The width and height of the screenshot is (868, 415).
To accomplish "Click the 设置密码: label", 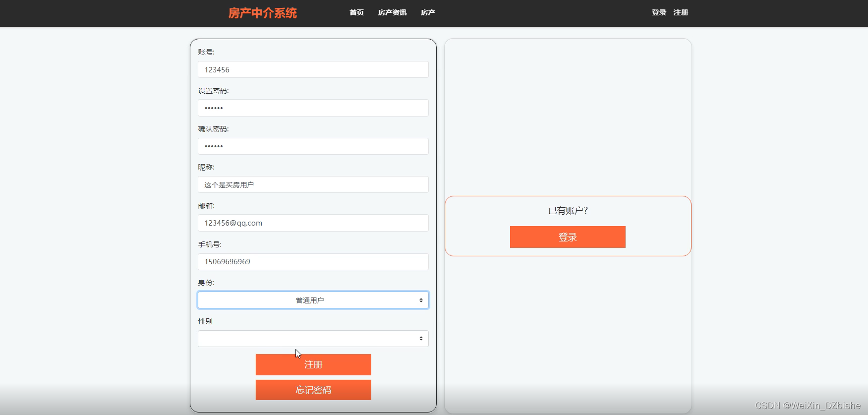I will (214, 91).
